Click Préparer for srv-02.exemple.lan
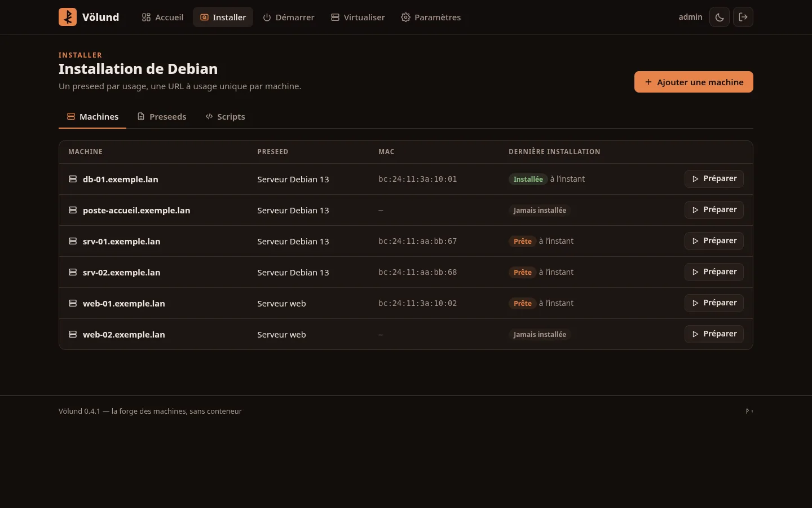Image resolution: width=812 pixels, height=508 pixels. pyautogui.click(x=714, y=272)
